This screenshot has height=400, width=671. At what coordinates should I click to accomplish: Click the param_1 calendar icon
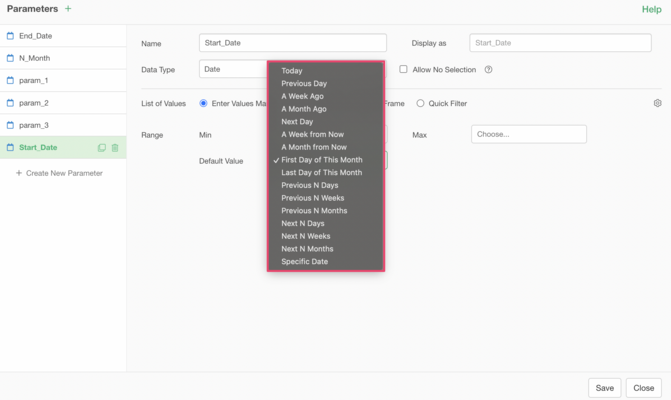tap(10, 80)
